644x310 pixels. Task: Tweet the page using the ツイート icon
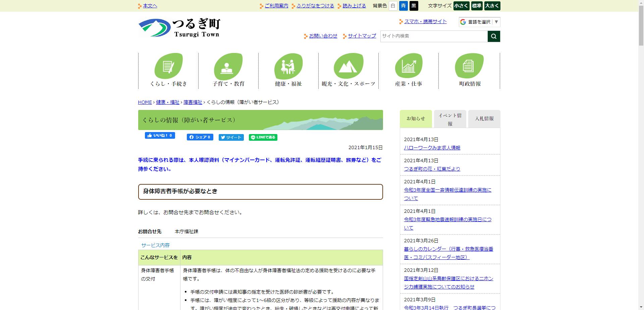[x=231, y=137]
